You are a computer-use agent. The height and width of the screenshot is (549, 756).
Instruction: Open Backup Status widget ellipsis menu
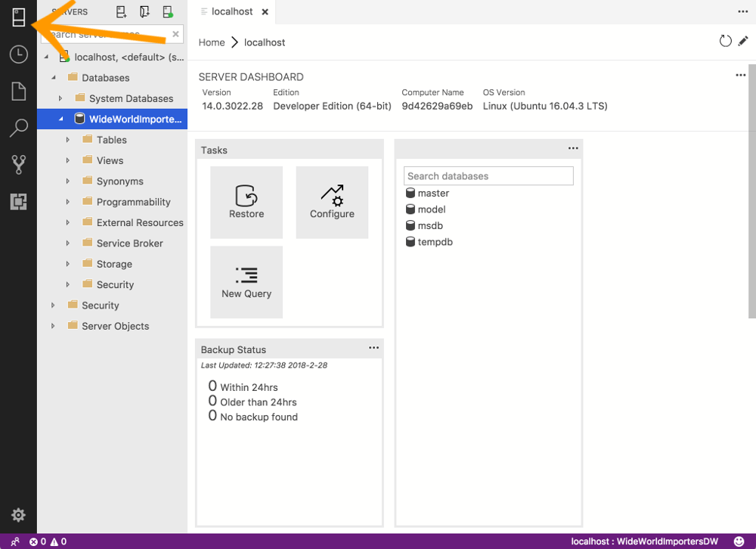point(373,347)
